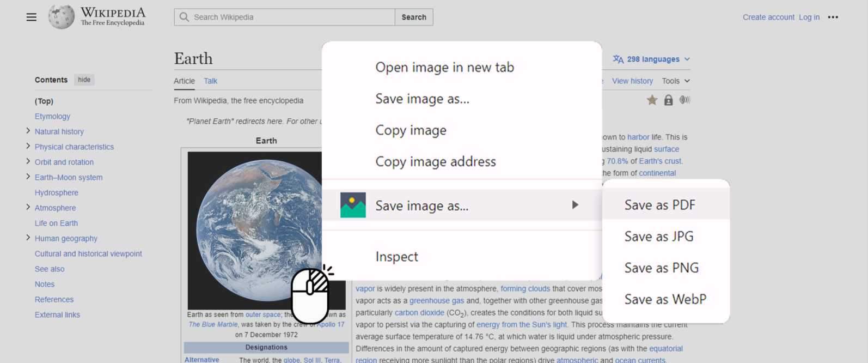Click the page protection padlock icon

[668, 100]
